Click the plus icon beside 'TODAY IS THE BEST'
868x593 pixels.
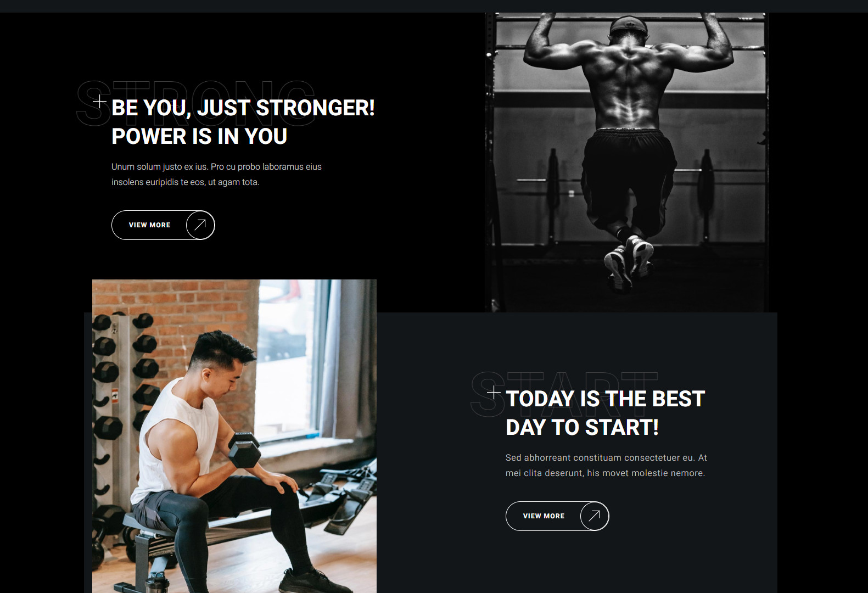(x=494, y=392)
